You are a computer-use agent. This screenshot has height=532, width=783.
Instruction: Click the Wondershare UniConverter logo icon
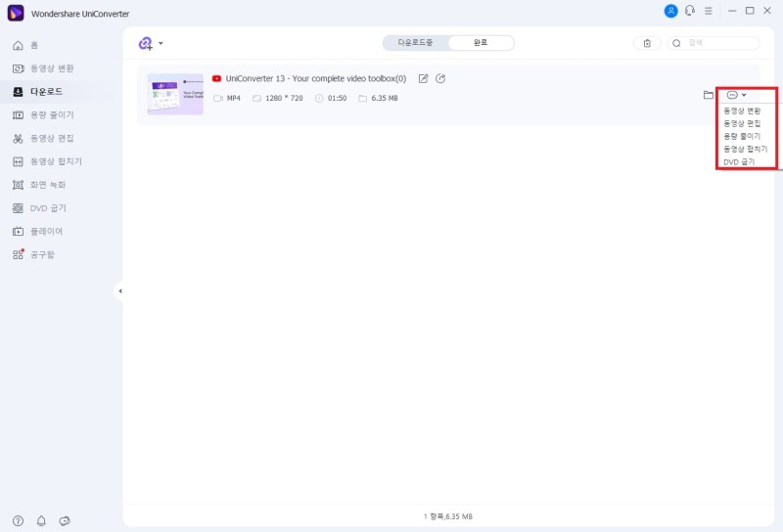click(x=16, y=13)
